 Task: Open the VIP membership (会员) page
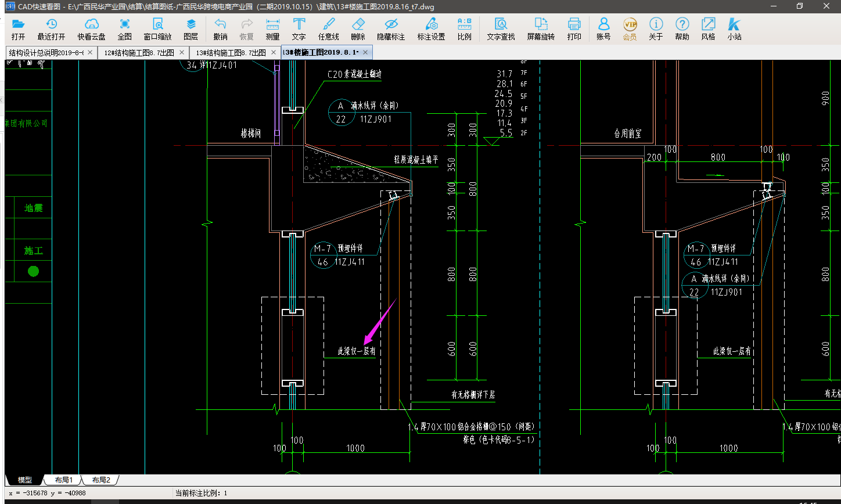click(x=630, y=28)
